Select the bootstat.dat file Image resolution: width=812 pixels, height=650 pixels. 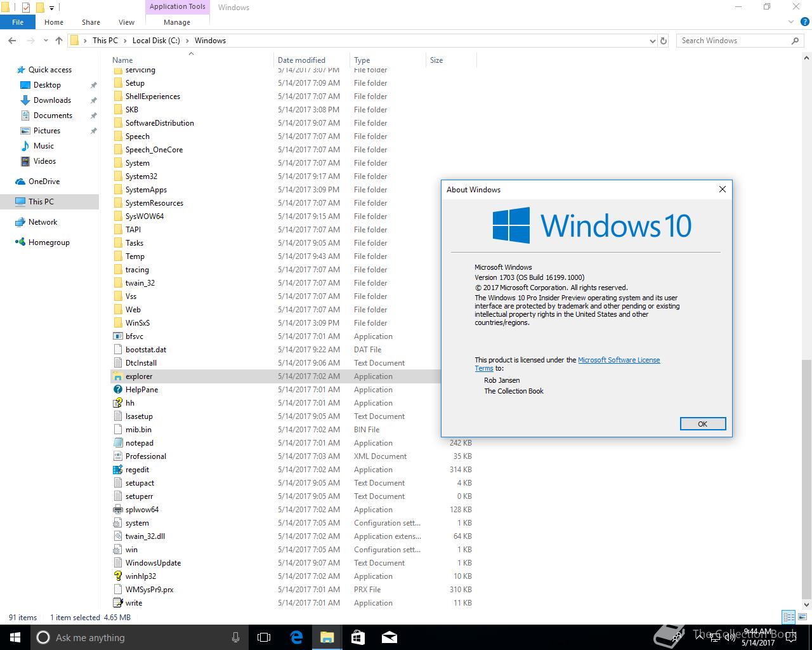146,350
